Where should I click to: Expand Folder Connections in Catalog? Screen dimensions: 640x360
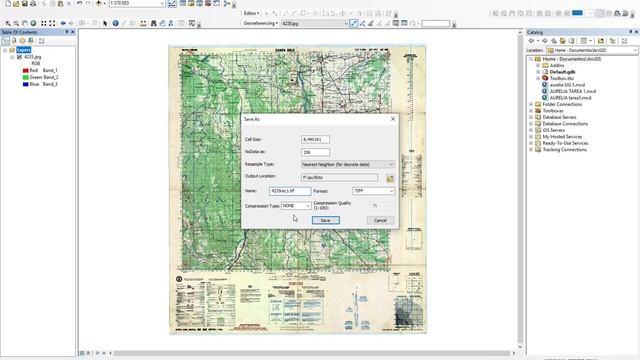pos(531,104)
